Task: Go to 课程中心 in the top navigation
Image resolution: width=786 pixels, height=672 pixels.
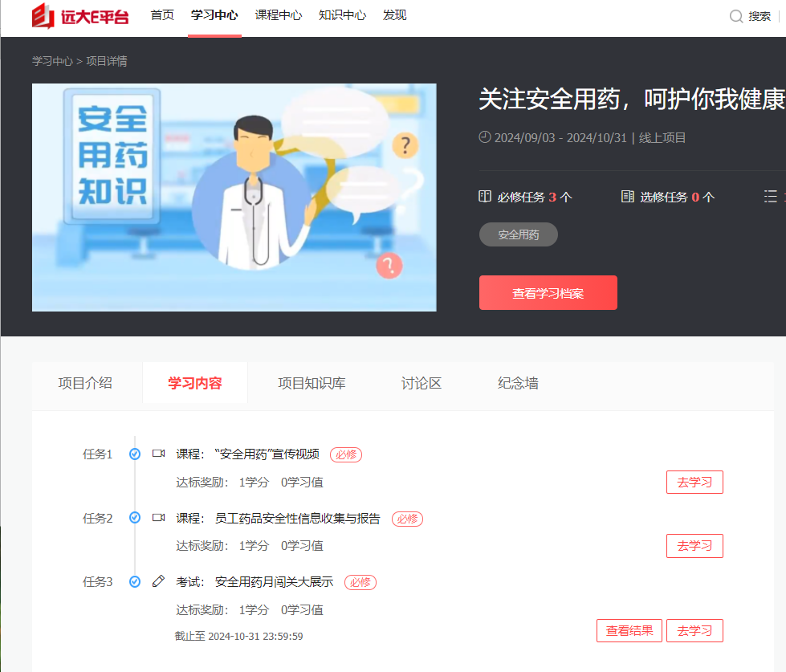Action: coord(279,15)
